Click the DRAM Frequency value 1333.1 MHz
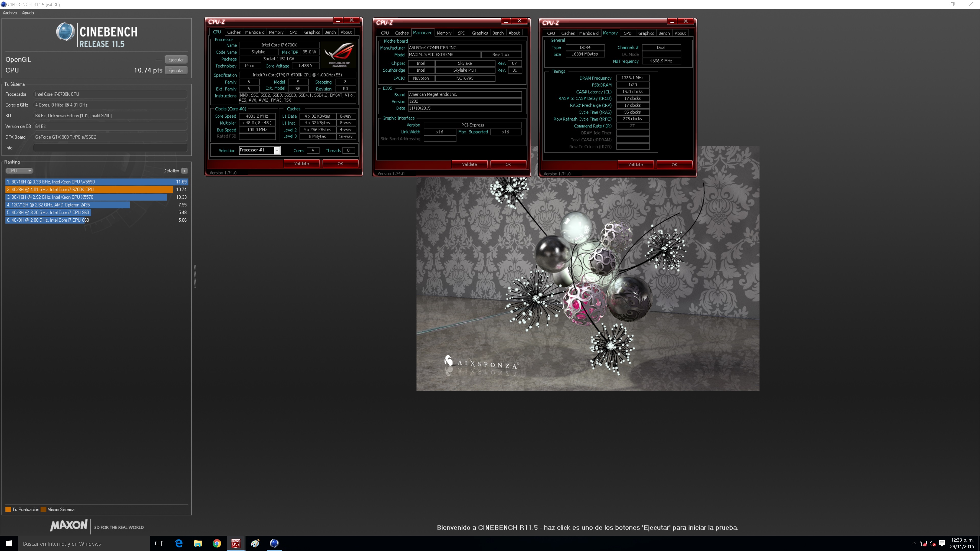 (632, 78)
